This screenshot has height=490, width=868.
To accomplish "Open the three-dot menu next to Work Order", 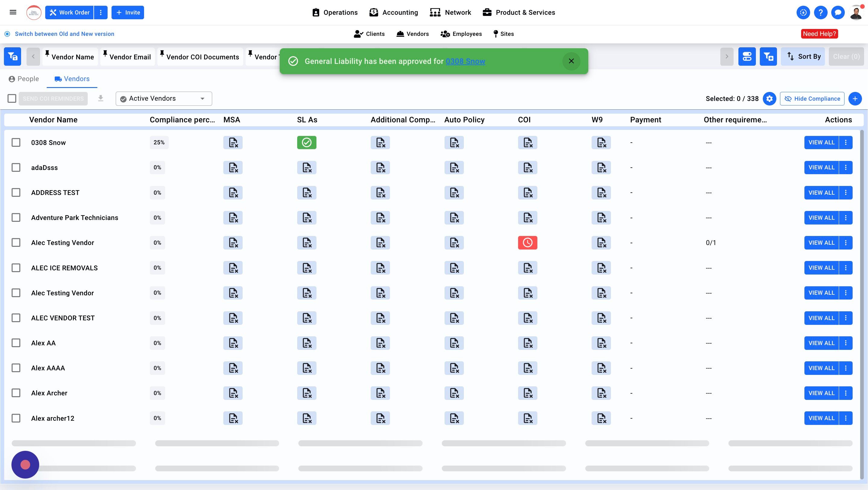I will click(100, 12).
